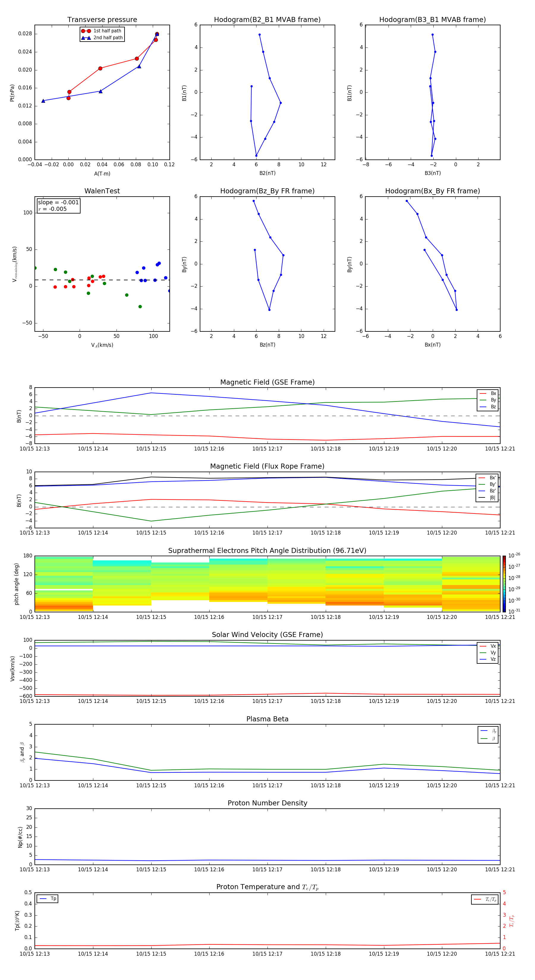Select the "Solar Wind Velocity (GSE Frame)" title
535x980 pixels.
(x=267, y=635)
